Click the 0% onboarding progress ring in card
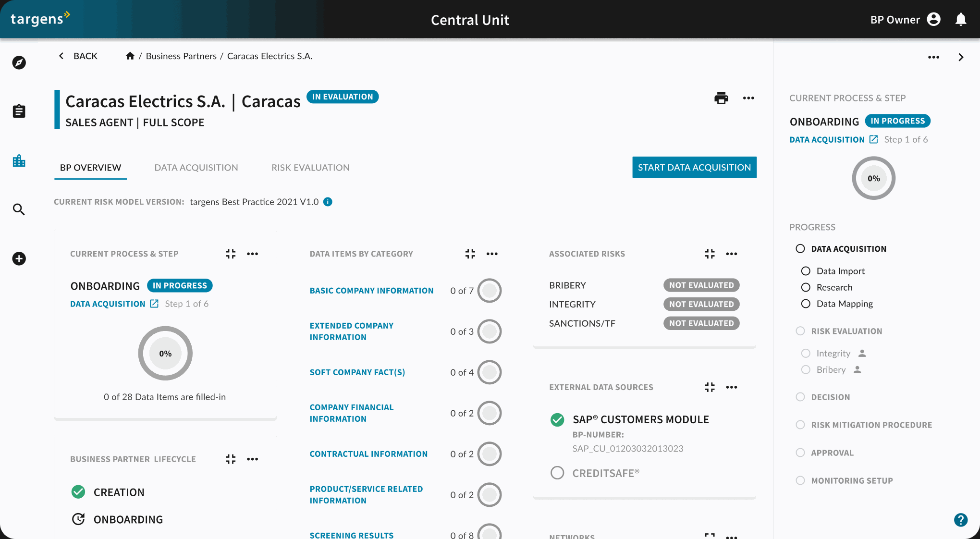Screen dimensions: 980x539 pyautogui.click(x=165, y=353)
